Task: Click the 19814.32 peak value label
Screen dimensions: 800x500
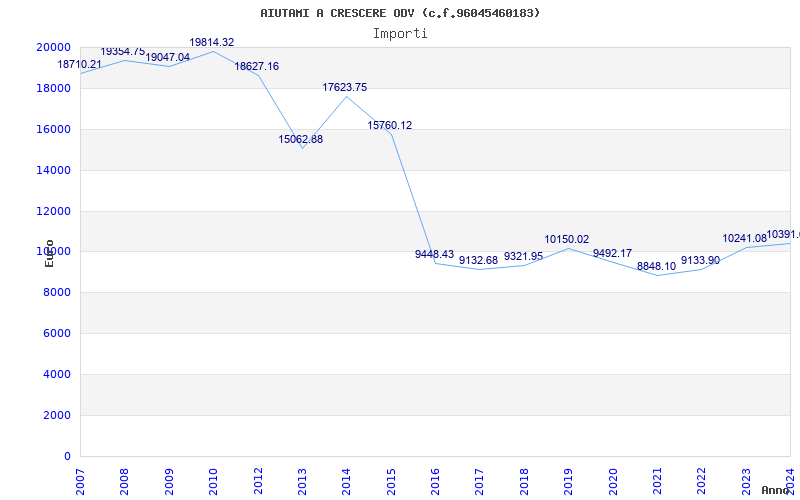Action: click(212, 42)
